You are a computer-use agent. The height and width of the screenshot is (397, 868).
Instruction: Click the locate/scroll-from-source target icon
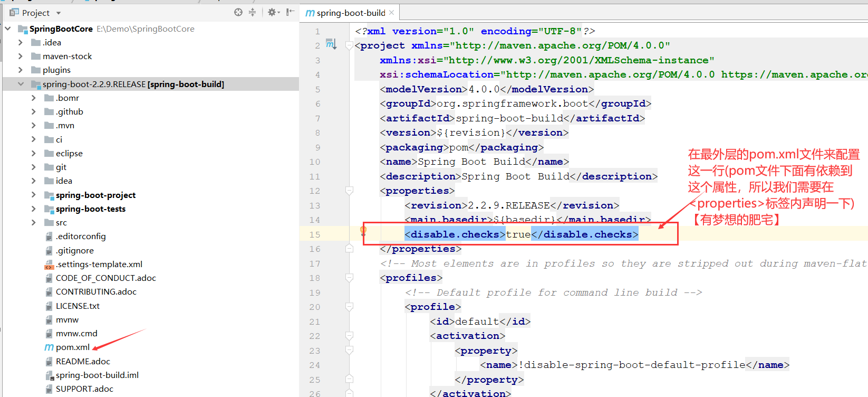(238, 12)
